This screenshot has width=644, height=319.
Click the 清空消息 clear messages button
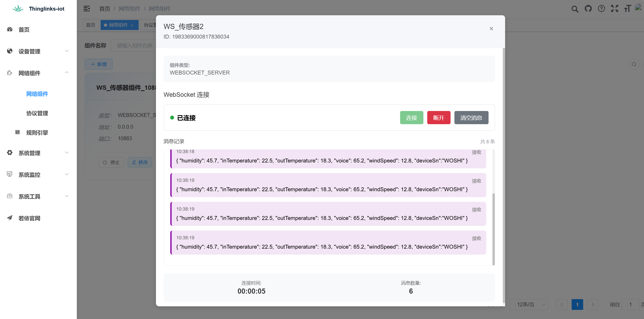click(x=471, y=118)
